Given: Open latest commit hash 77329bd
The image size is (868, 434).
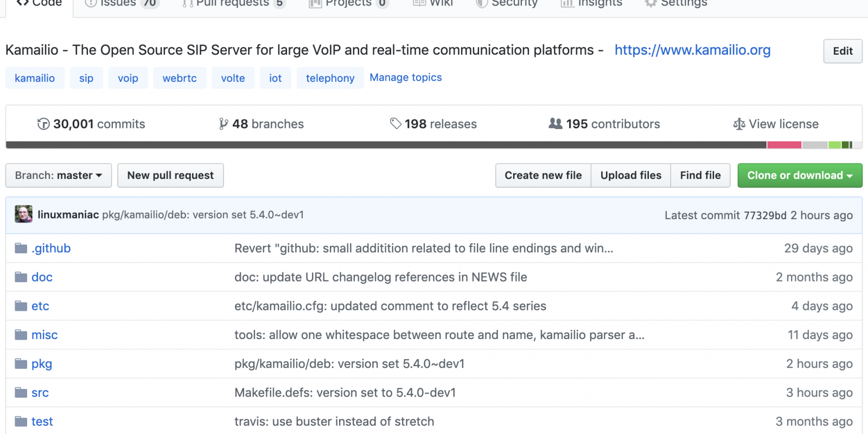Looking at the screenshot, I should [765, 215].
